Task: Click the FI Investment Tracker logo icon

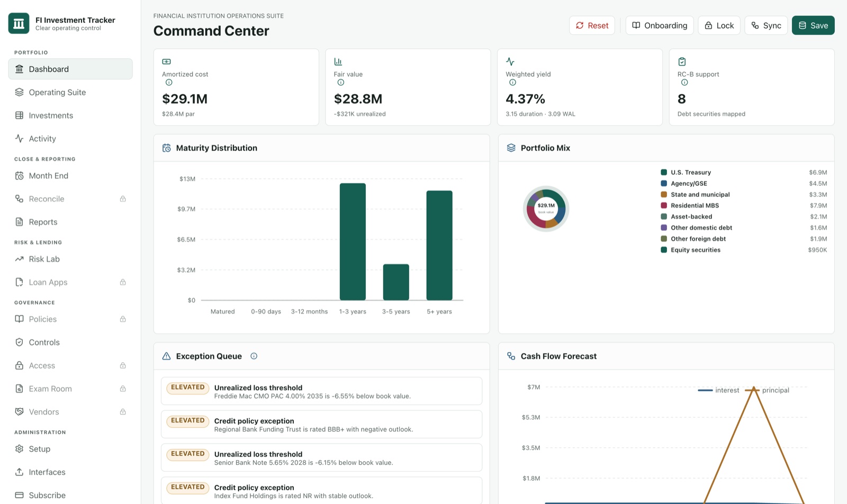Action: (x=19, y=23)
